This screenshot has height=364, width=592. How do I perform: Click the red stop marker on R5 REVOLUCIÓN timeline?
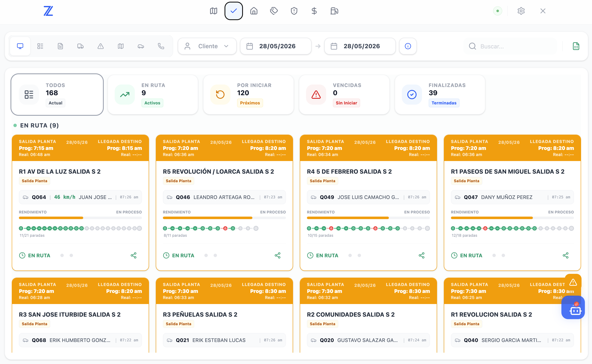pos(225,229)
